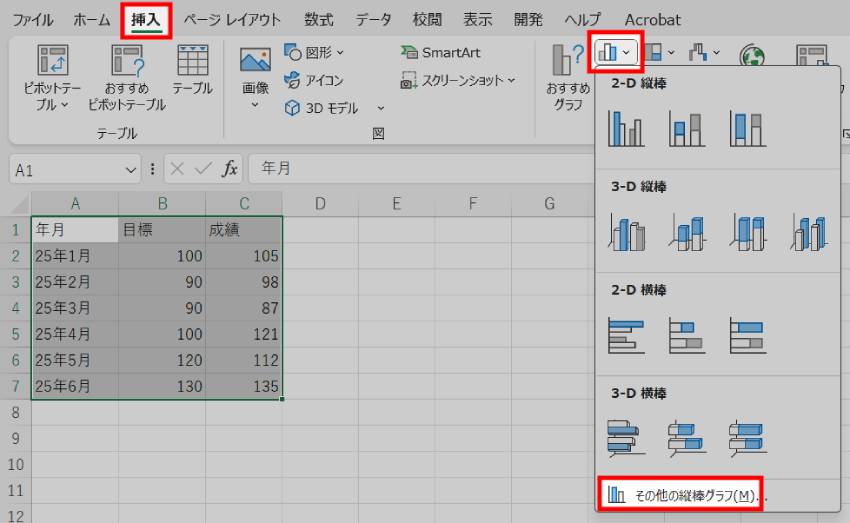Screen dimensions: 850x523
Task: Expand the 図形 shapes dropdown
Action: pyautogui.click(x=314, y=53)
